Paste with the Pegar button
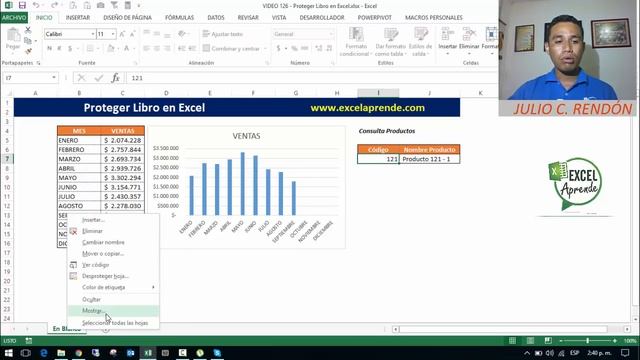 pos(13,40)
